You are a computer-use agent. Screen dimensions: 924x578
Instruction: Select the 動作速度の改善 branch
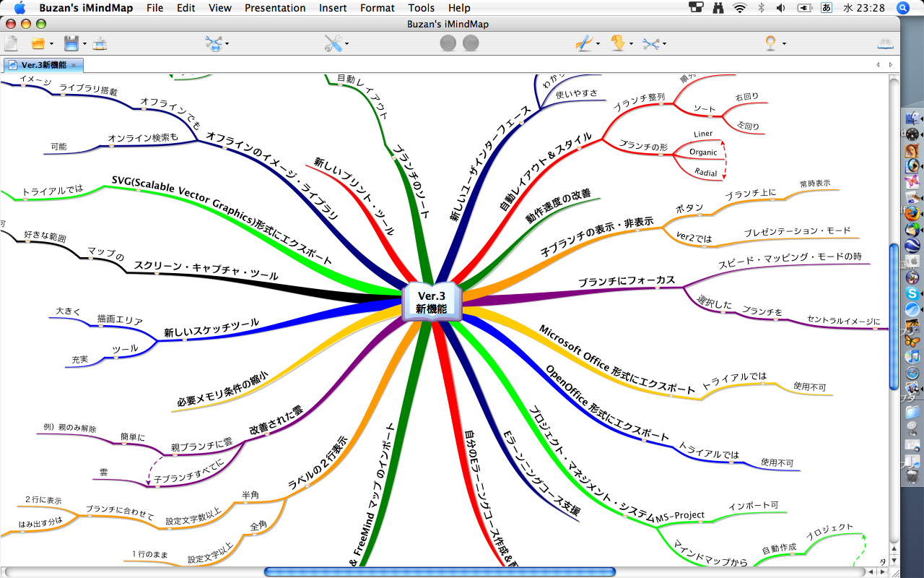(558, 207)
